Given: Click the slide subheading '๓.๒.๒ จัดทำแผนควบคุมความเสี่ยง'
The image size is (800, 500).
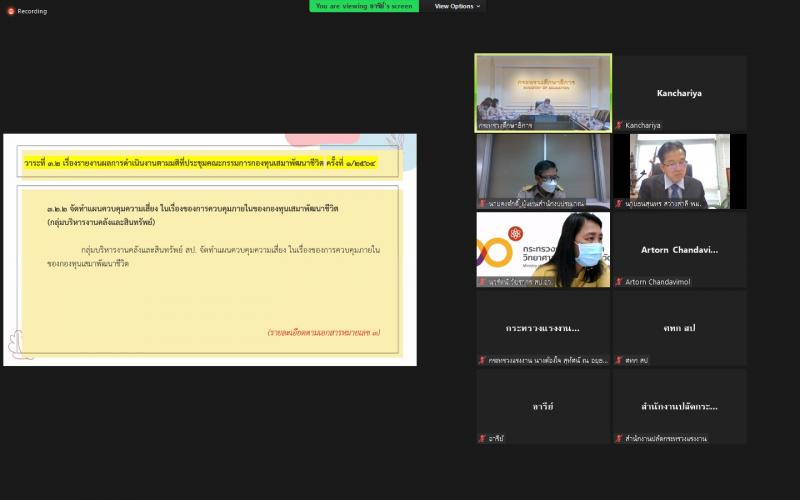Looking at the screenshot, I should 193,209.
